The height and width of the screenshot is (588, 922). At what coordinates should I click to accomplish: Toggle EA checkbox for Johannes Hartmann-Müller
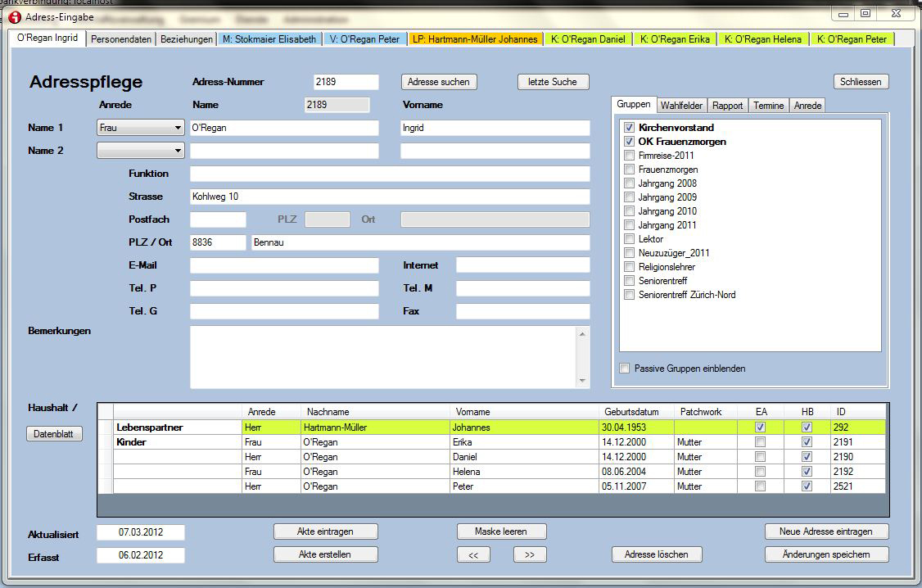click(760, 427)
